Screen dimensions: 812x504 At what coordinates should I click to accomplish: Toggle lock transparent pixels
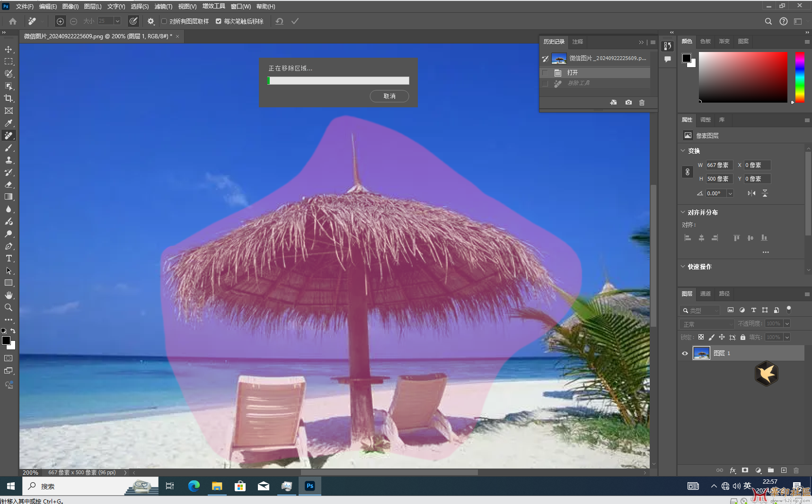tap(701, 337)
